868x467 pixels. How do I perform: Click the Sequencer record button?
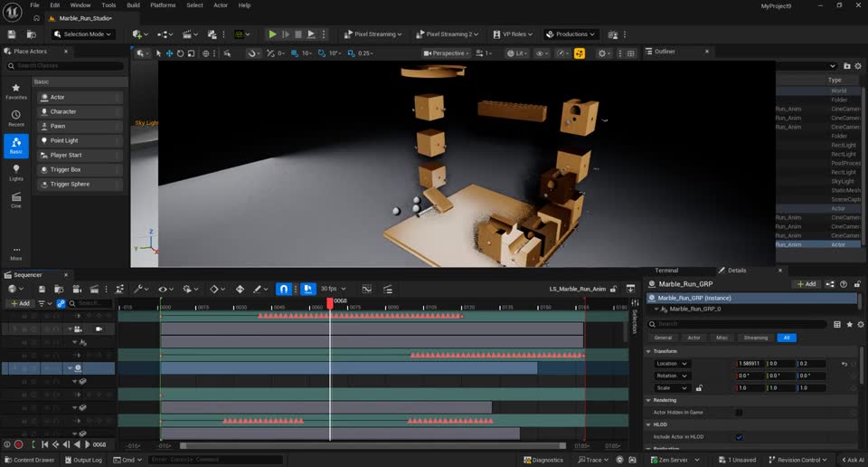(x=18, y=444)
